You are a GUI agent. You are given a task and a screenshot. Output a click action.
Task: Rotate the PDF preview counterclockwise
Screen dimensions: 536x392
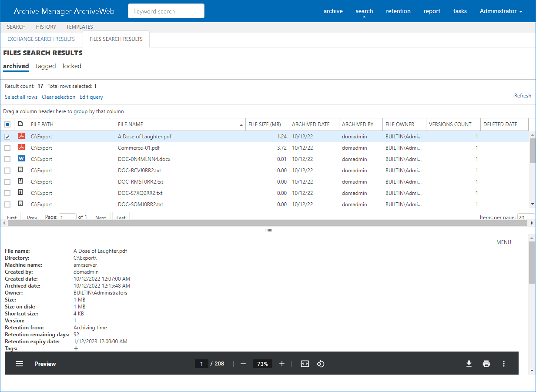321,364
